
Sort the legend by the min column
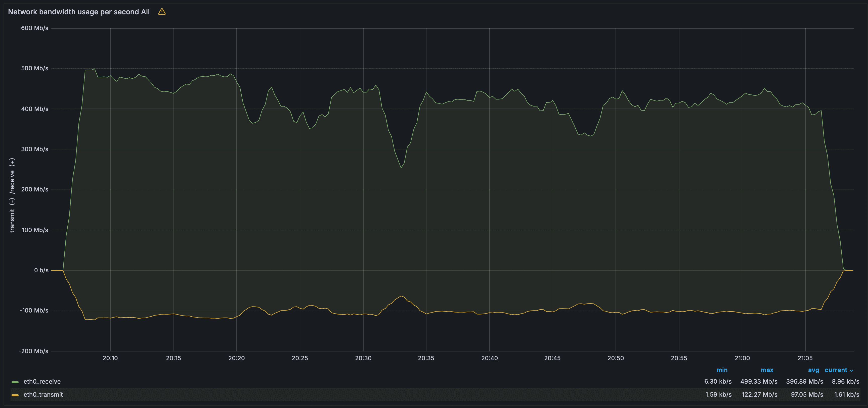tap(722, 370)
